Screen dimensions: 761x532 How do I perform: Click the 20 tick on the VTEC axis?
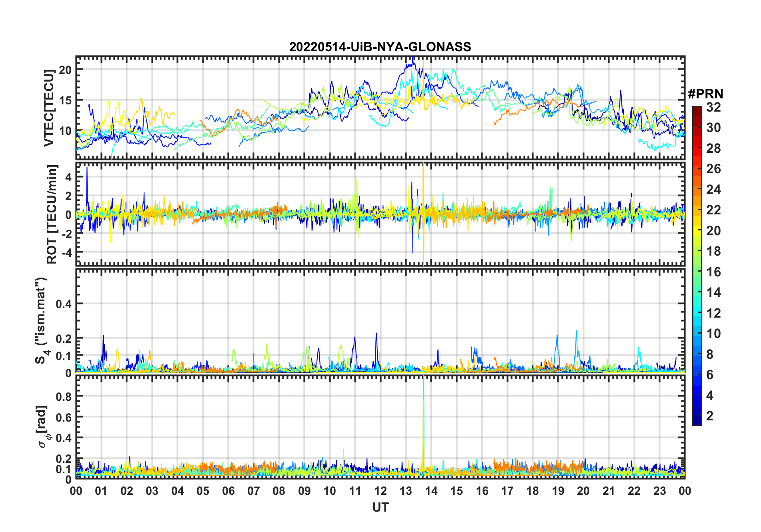click(x=65, y=70)
